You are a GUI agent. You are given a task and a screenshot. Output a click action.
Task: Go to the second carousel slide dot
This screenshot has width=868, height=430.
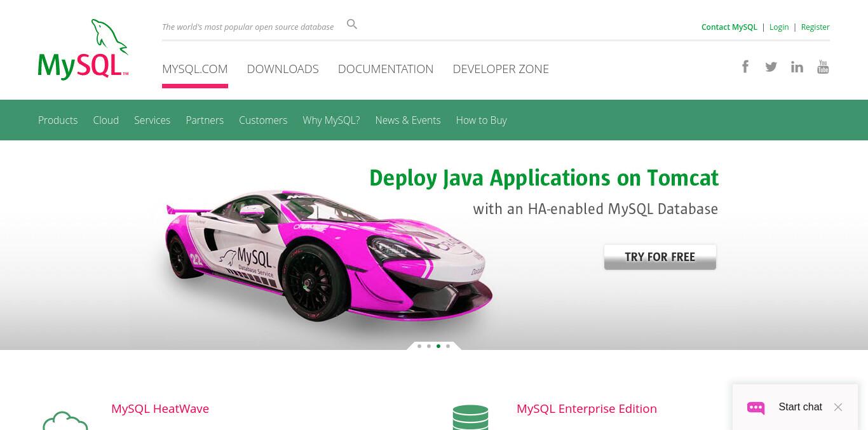tap(429, 346)
